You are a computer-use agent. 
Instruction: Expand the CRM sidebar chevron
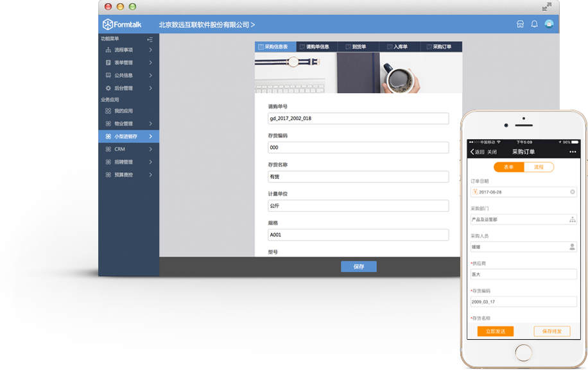(x=150, y=149)
